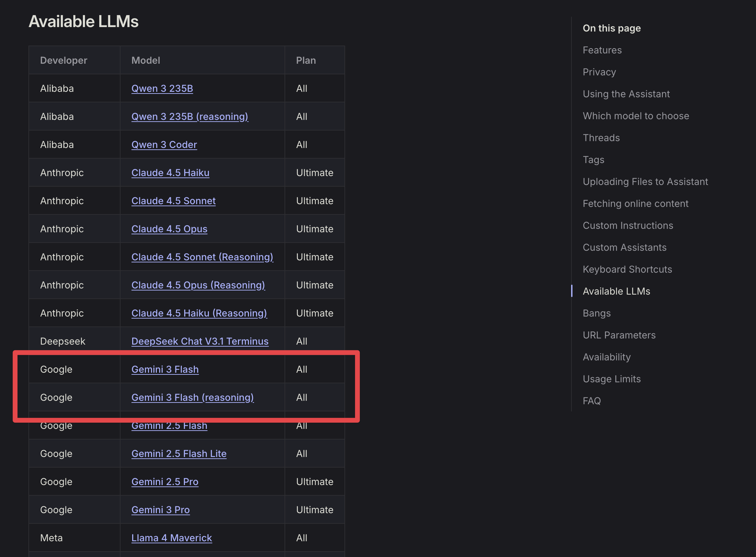The height and width of the screenshot is (557, 756).
Task: Open the Claude 4.5 Sonnet link
Action: [x=173, y=201]
